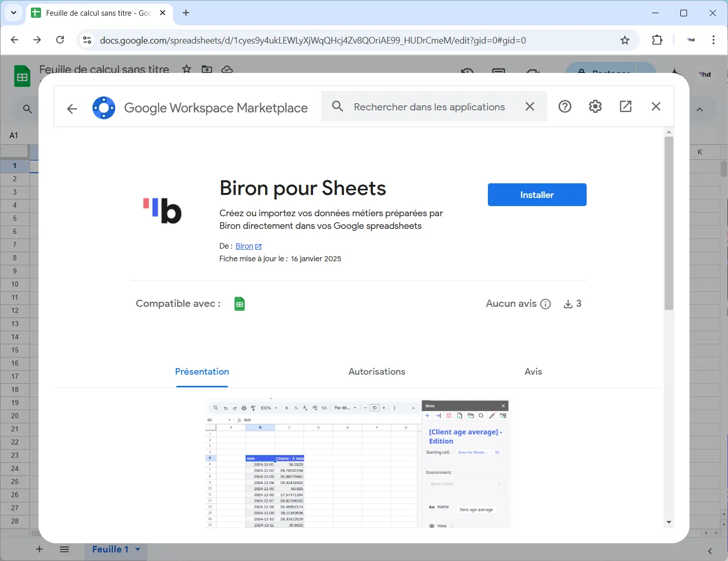The width and height of the screenshot is (728, 561).
Task: Open the Biron screenshot preview thumbnail
Action: coord(358,463)
